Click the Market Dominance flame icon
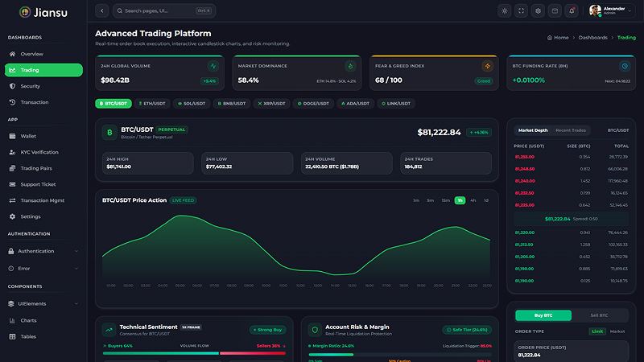644x362 pixels. point(350,66)
